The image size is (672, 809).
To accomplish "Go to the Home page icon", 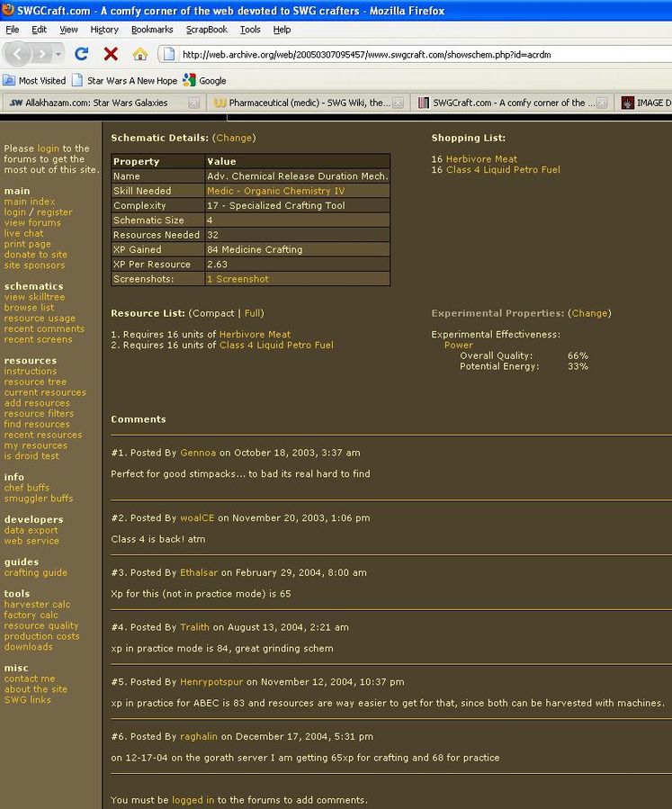I will [x=139, y=54].
